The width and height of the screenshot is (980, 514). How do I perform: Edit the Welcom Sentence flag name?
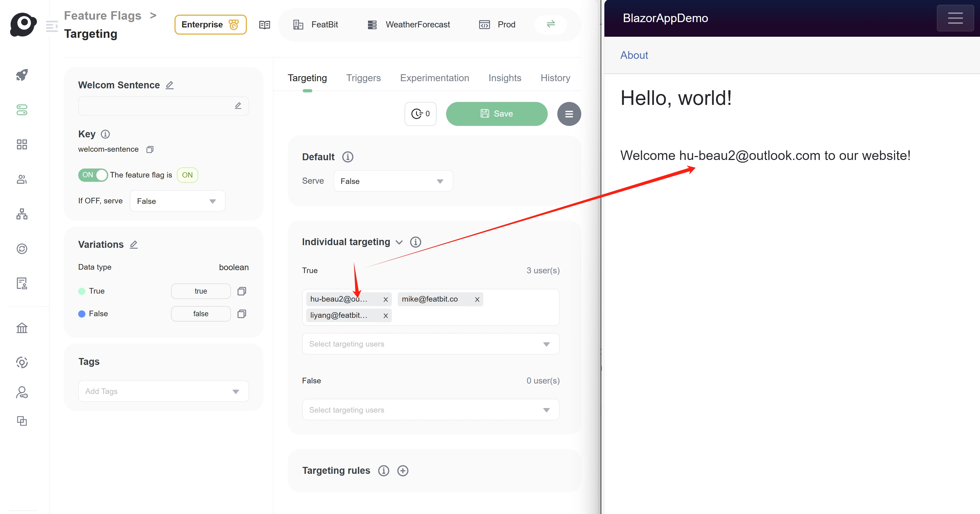pos(170,85)
